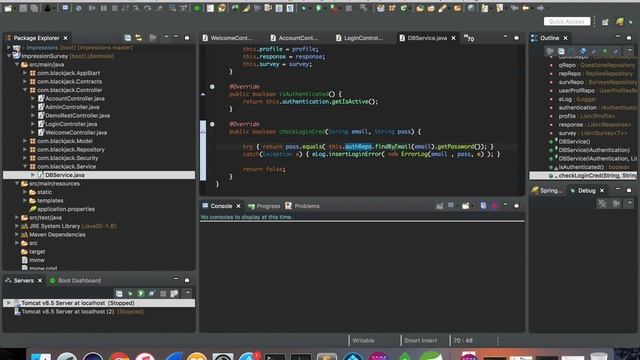Expand the com.blackjack.Model package
Image resolution: width=640 pixels, height=360 pixels.
coord(25,141)
